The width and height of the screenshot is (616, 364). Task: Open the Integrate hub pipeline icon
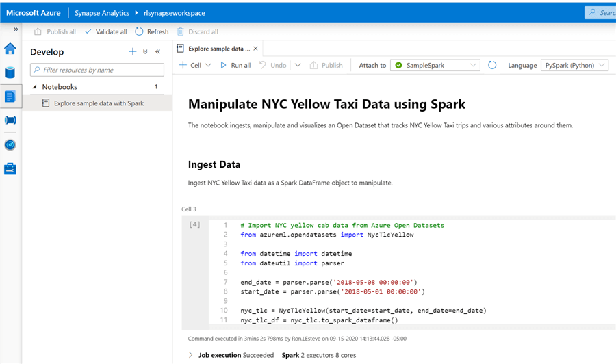pyautogui.click(x=10, y=120)
